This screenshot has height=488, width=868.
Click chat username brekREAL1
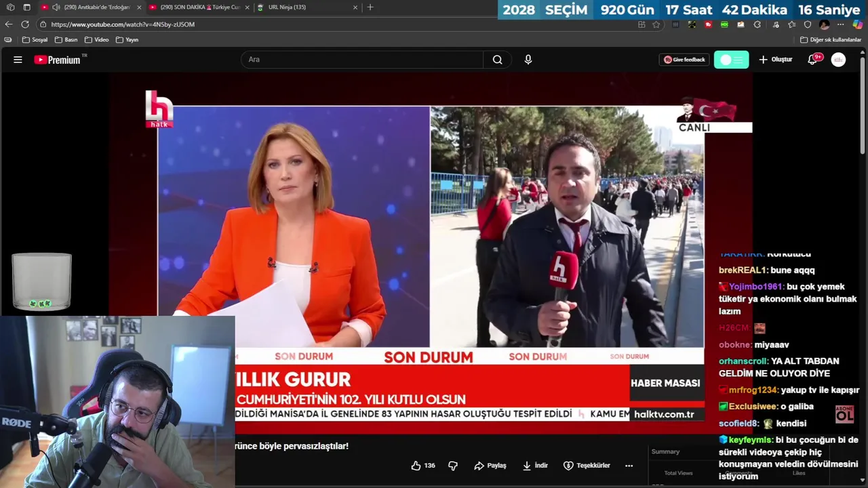[743, 270]
